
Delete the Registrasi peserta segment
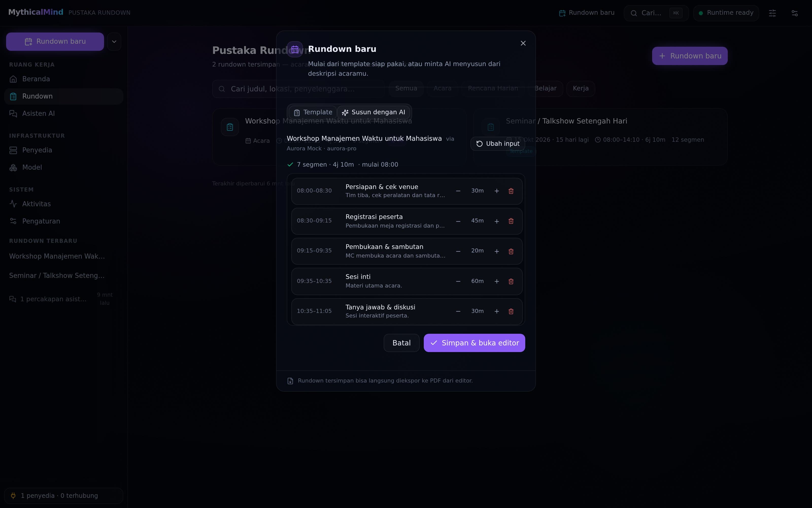click(x=511, y=221)
